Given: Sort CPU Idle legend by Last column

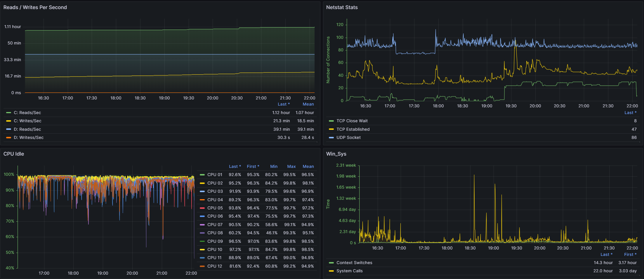Looking at the screenshot, I should pyautogui.click(x=235, y=166).
